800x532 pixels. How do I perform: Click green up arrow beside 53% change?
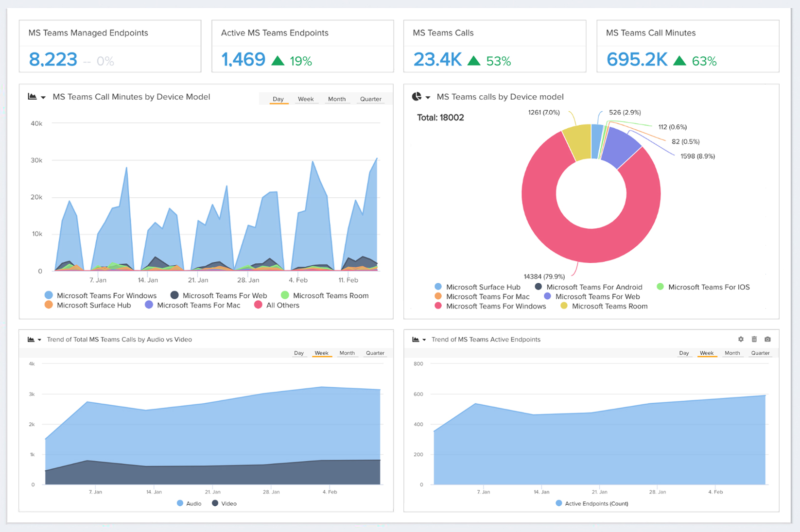click(x=473, y=61)
